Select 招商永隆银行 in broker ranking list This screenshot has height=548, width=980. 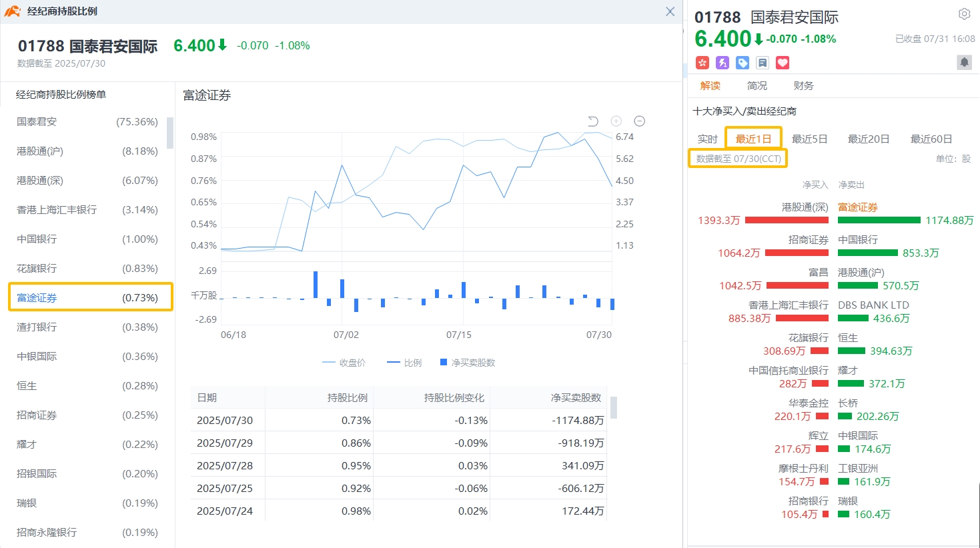(x=87, y=533)
